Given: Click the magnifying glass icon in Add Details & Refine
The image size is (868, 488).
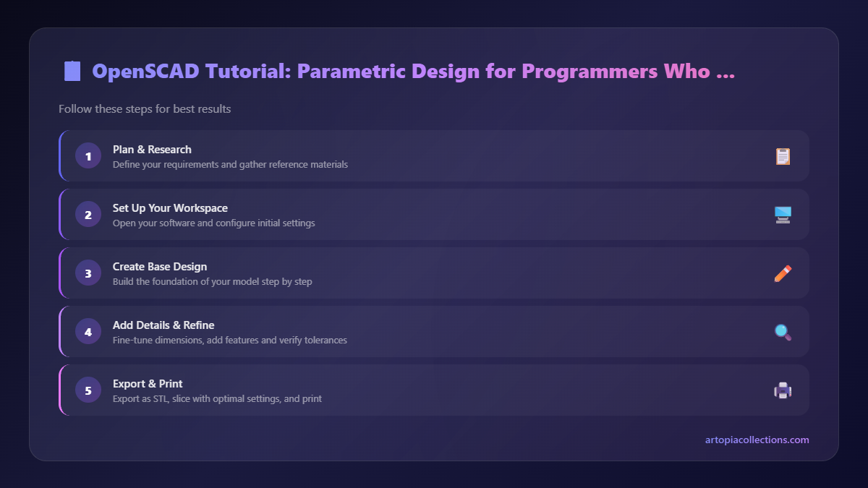Looking at the screenshot, I should click(783, 332).
